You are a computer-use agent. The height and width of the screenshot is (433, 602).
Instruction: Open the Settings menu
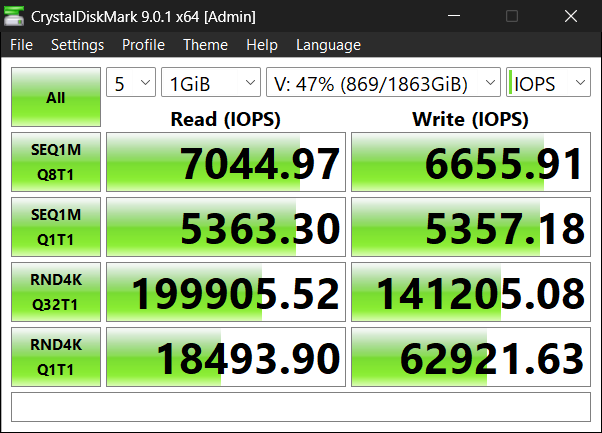[x=78, y=45]
